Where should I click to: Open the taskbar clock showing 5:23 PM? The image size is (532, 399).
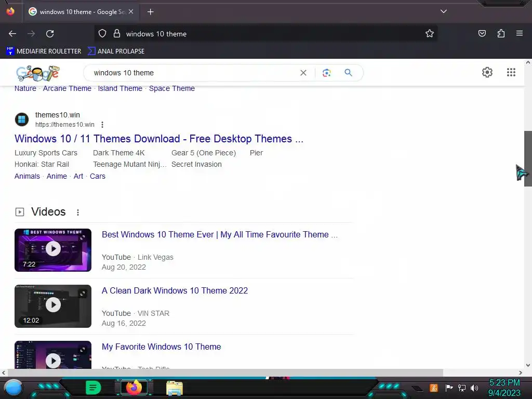[x=504, y=388]
